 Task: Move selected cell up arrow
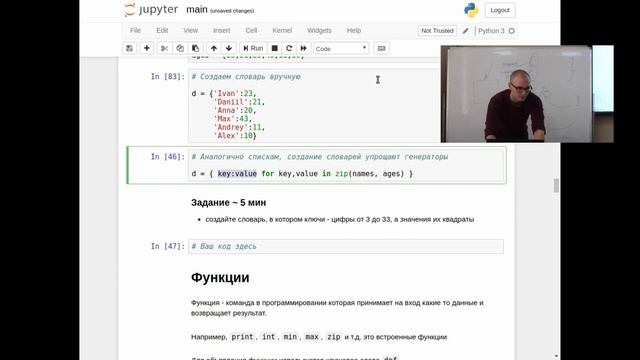213,48
